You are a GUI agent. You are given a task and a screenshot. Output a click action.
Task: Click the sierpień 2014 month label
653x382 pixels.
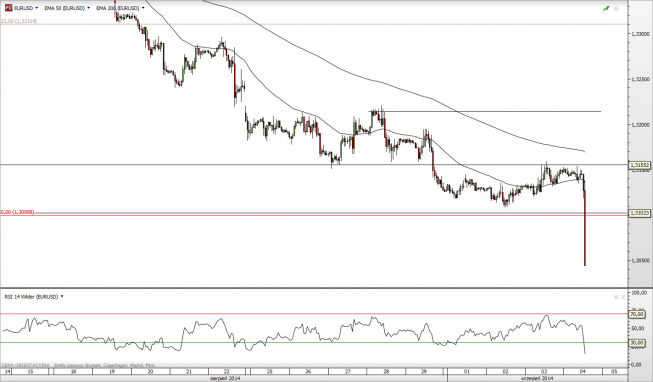point(225,378)
